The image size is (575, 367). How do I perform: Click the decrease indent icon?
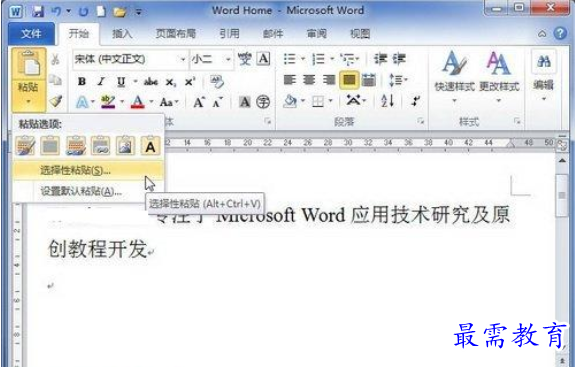pyautogui.click(x=380, y=59)
